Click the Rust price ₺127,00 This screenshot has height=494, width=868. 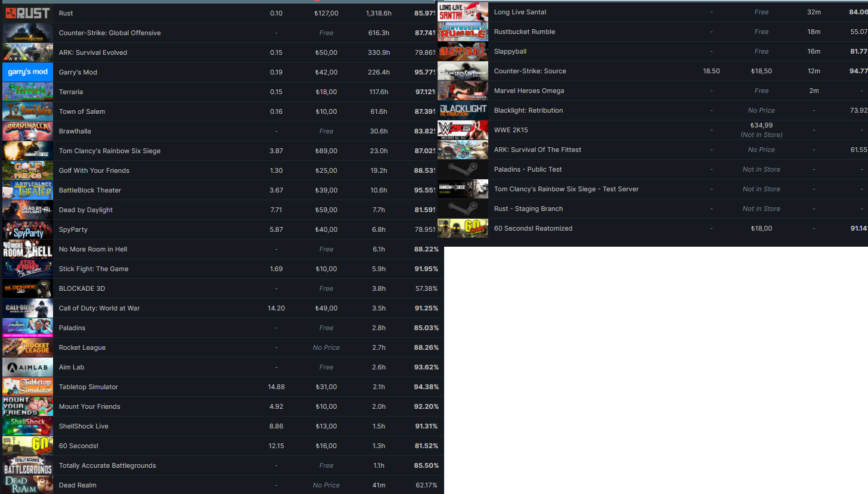pyautogui.click(x=326, y=13)
